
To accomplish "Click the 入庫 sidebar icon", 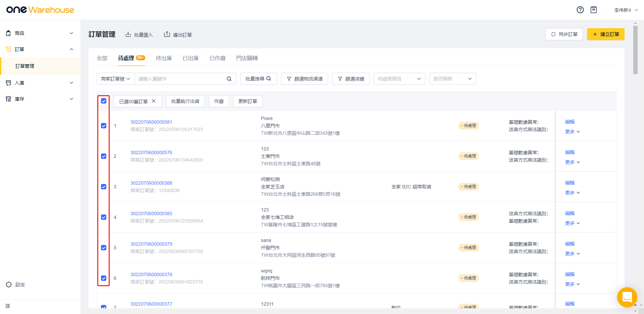I will click(9, 83).
